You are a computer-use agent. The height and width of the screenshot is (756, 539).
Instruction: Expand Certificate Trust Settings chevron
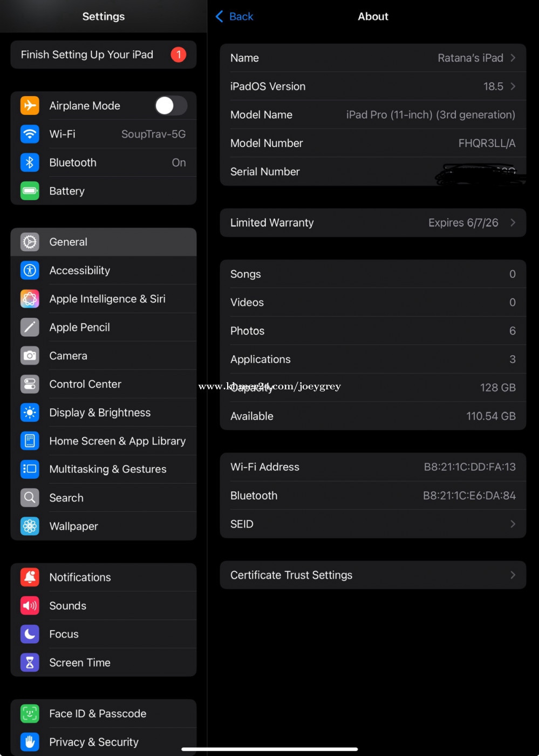pos(513,575)
